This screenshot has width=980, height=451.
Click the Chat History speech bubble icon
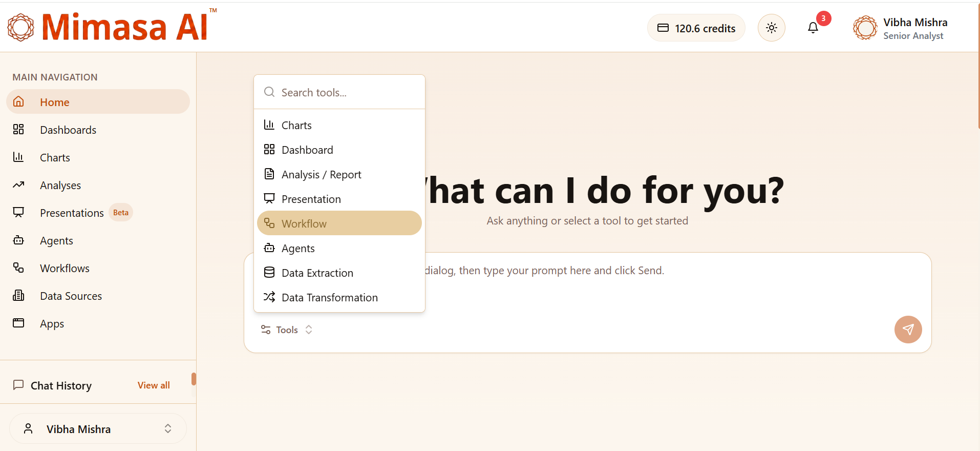coord(18,385)
